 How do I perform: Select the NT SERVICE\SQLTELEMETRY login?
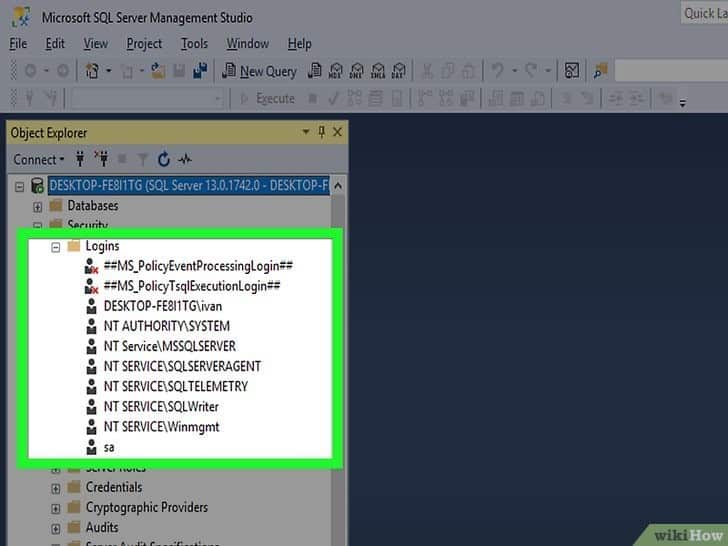point(176,386)
